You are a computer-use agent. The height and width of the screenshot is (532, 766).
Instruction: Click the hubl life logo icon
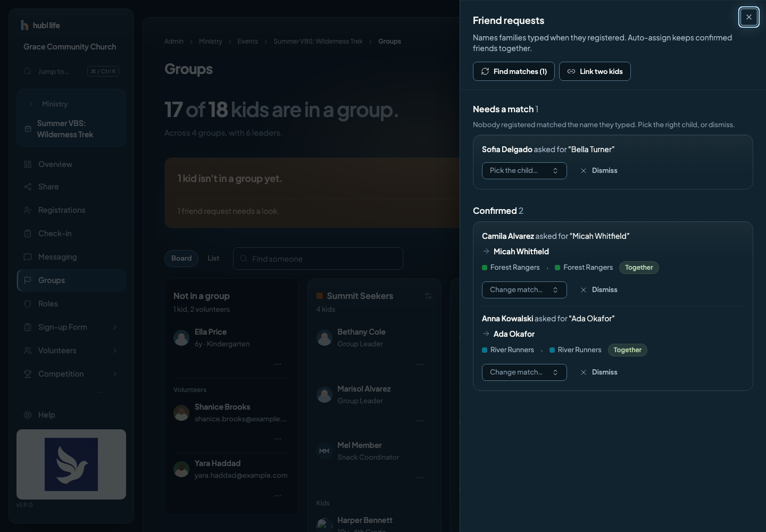[24, 25]
